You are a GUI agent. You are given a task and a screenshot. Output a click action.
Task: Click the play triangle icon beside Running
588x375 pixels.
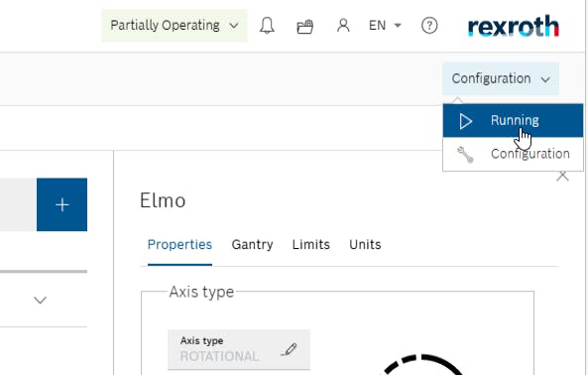pos(465,121)
